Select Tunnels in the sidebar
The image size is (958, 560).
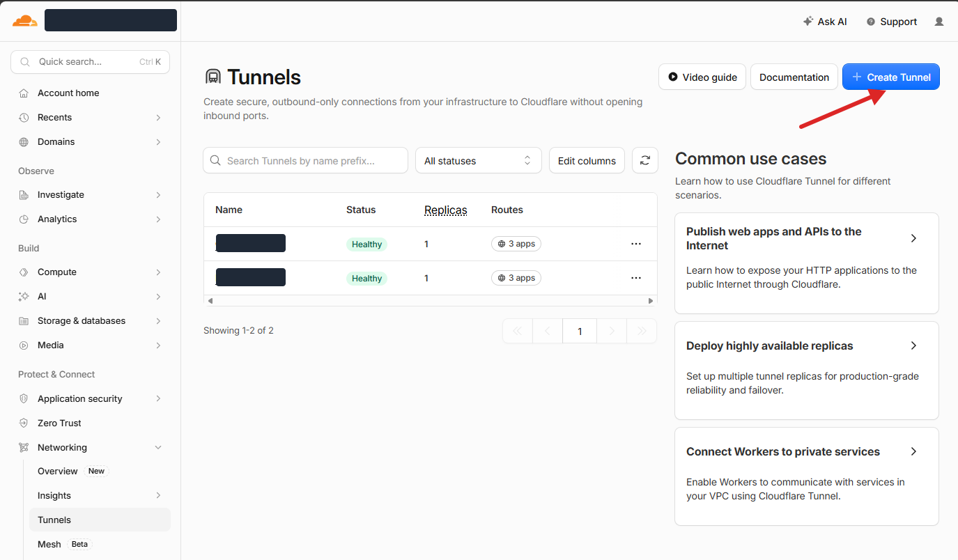click(100, 520)
